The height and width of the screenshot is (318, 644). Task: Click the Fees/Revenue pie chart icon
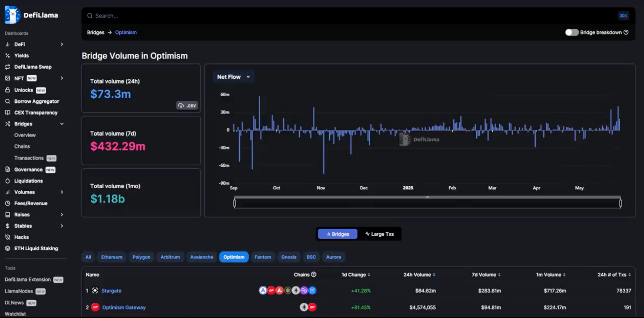point(7,203)
